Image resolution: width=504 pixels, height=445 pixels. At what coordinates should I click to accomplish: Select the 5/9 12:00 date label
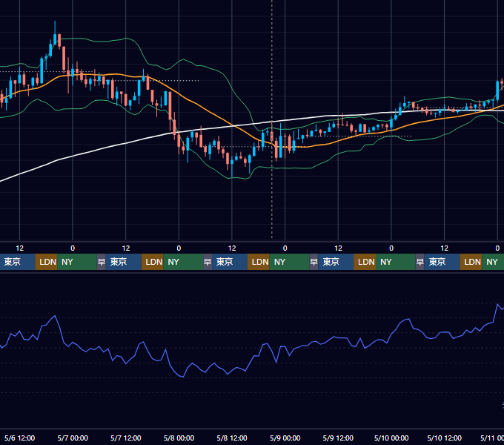coord(338,438)
